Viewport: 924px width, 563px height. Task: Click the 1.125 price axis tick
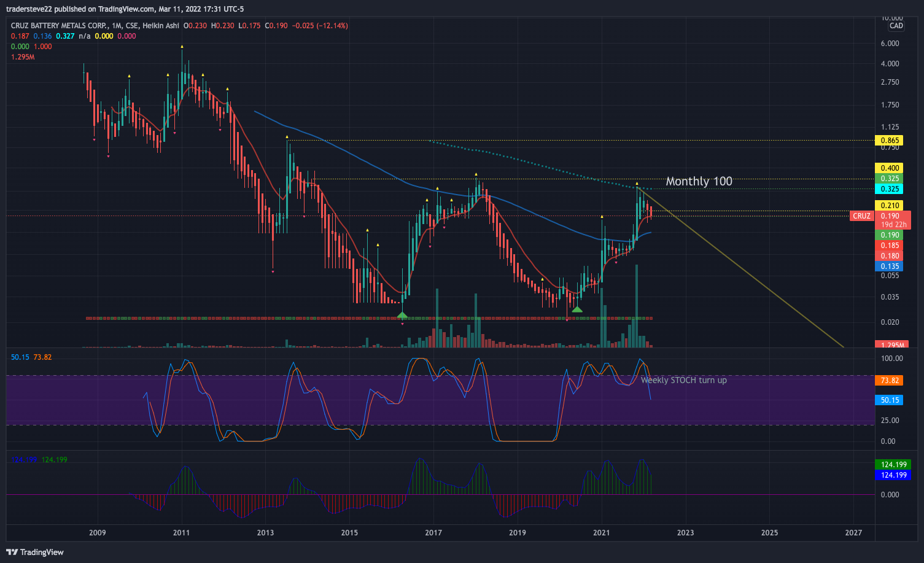coord(890,128)
